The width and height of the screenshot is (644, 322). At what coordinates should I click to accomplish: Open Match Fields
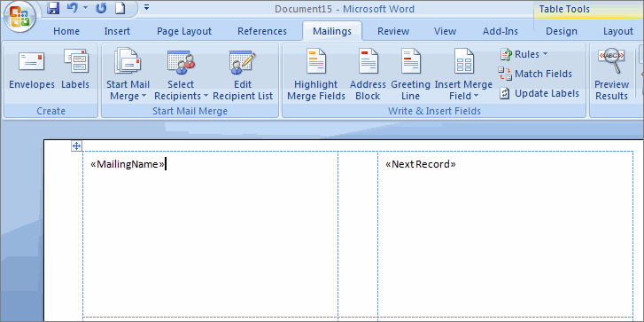point(535,74)
